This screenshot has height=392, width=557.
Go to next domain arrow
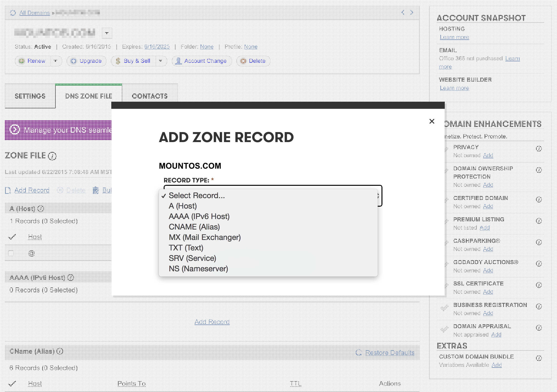[x=412, y=12]
